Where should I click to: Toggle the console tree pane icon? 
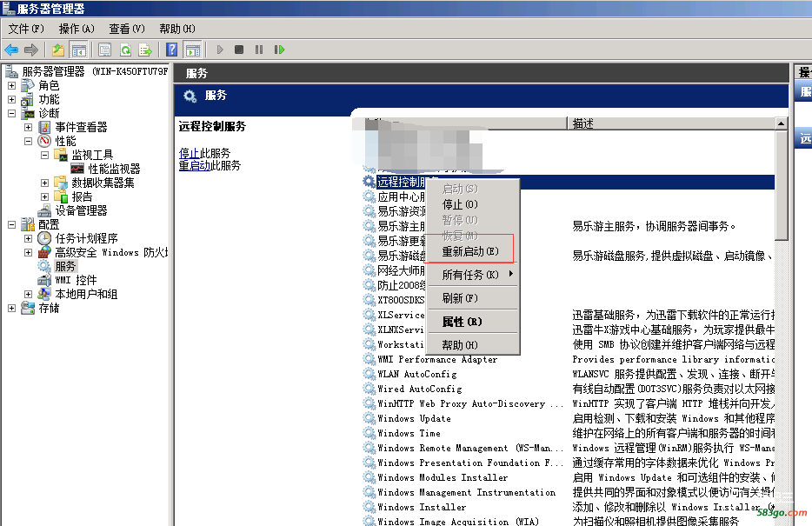(x=79, y=50)
